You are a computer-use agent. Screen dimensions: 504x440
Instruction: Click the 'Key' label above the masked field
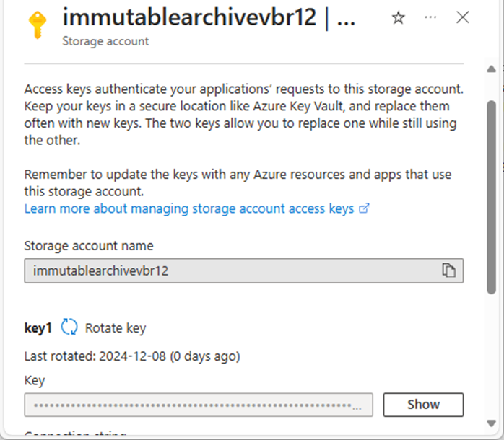35,381
